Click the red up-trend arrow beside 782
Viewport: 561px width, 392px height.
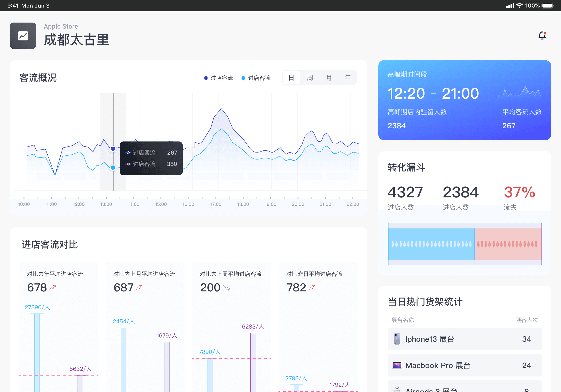tap(312, 287)
